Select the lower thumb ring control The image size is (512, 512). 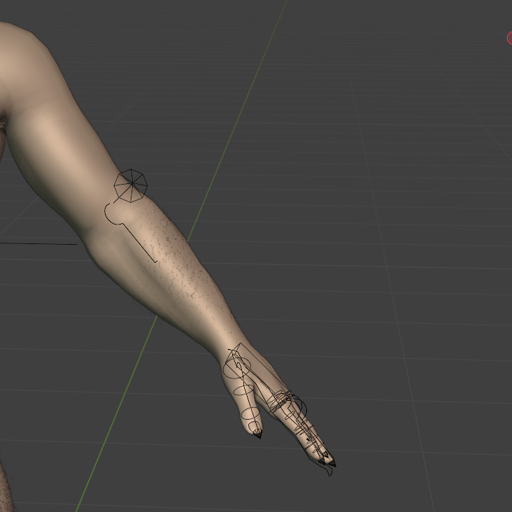[251, 414]
